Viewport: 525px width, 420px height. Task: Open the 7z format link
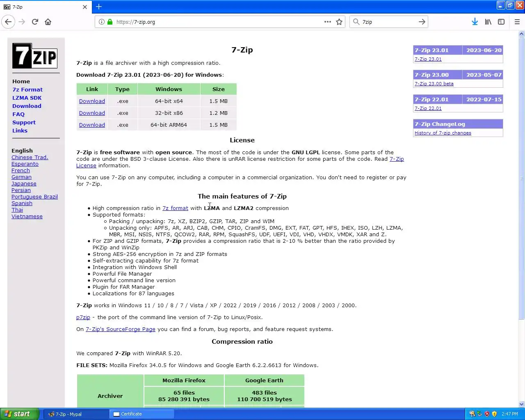pos(175,208)
